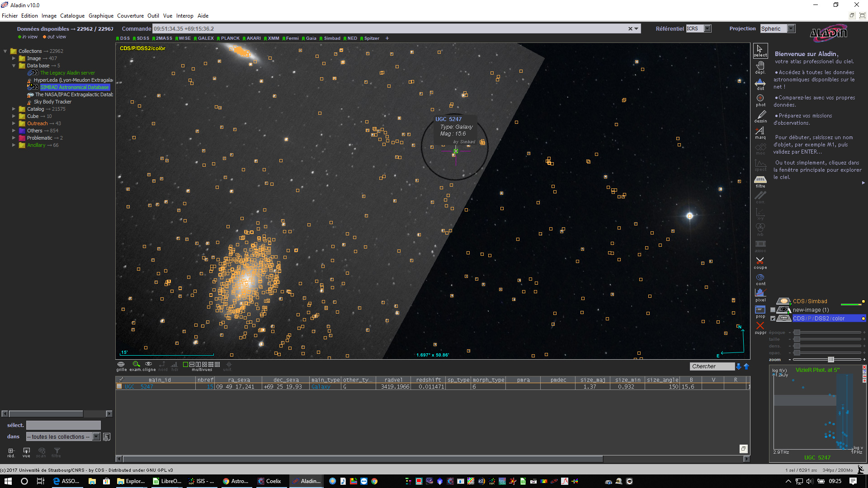
Task: Select the densest multivues grid layout
Action: (217, 364)
